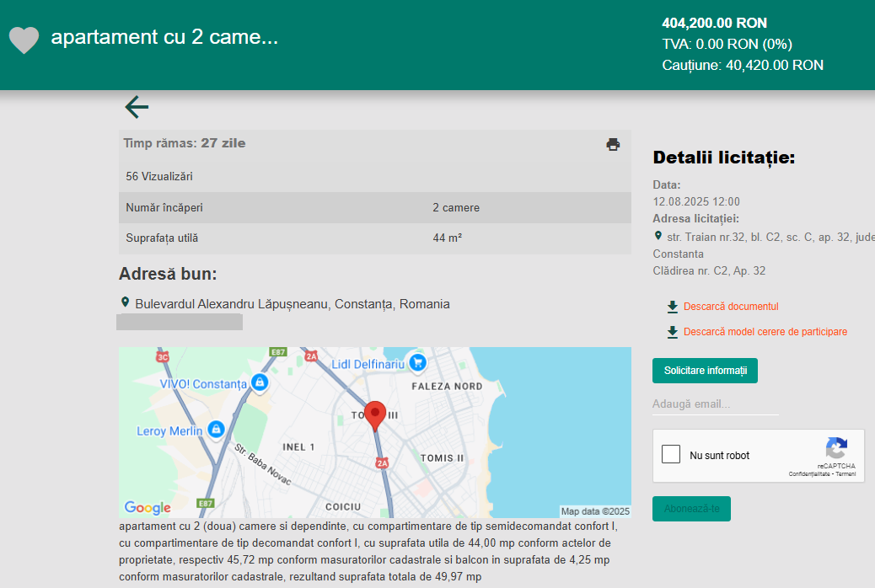Click location pin beside str. Traian address
Screen dimensions: 875x588
658,236
